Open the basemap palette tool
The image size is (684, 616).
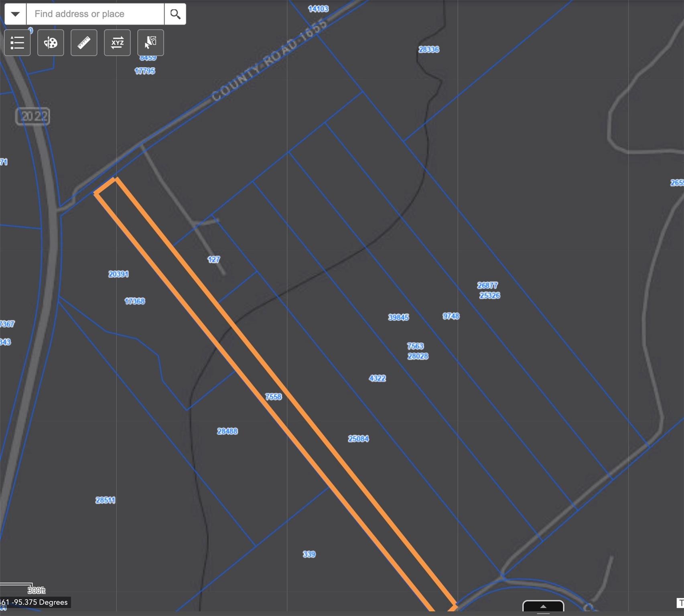tap(51, 43)
